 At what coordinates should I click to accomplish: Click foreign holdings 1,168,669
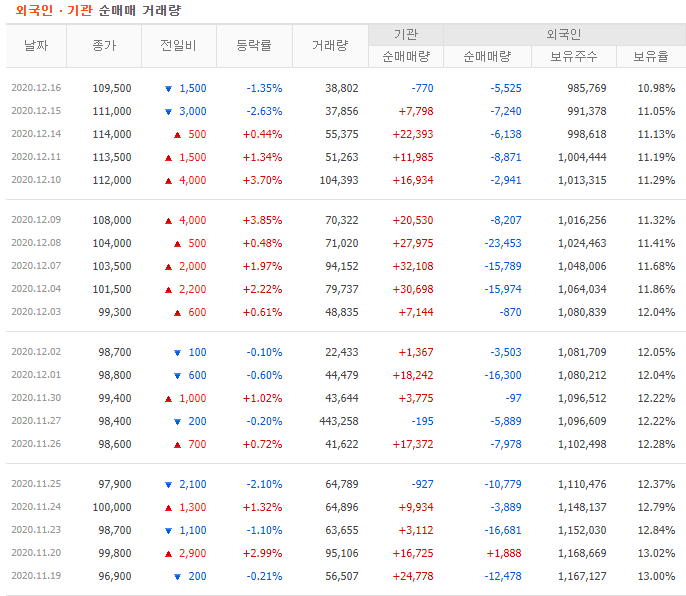tap(582, 553)
